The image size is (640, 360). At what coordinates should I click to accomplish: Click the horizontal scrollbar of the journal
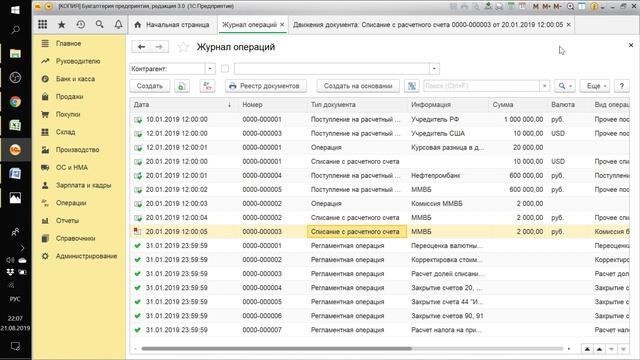pos(276,349)
